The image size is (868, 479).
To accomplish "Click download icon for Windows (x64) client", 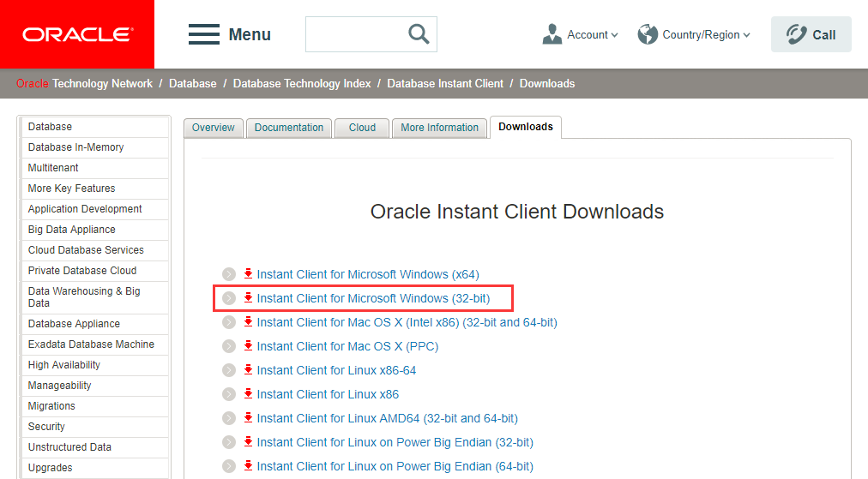I will tap(248, 274).
